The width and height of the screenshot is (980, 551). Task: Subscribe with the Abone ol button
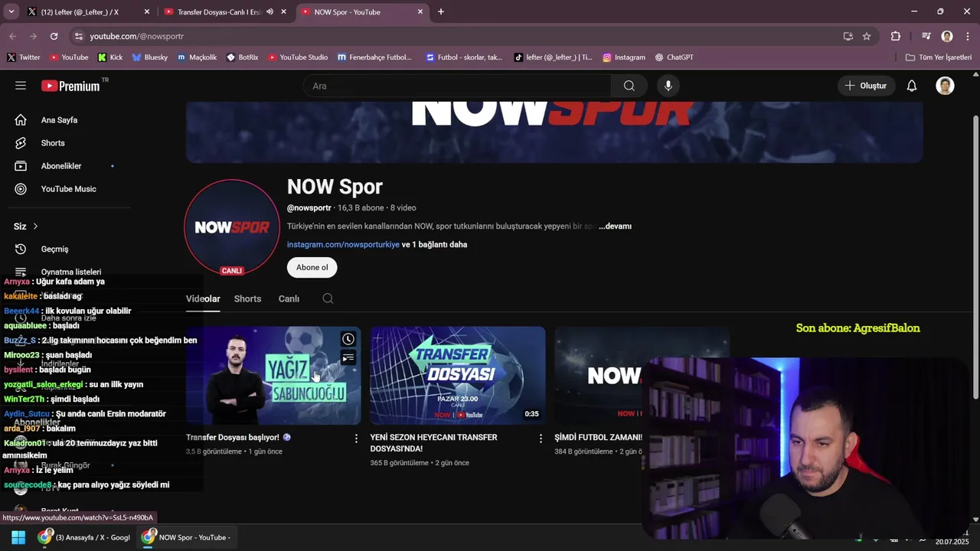click(312, 267)
